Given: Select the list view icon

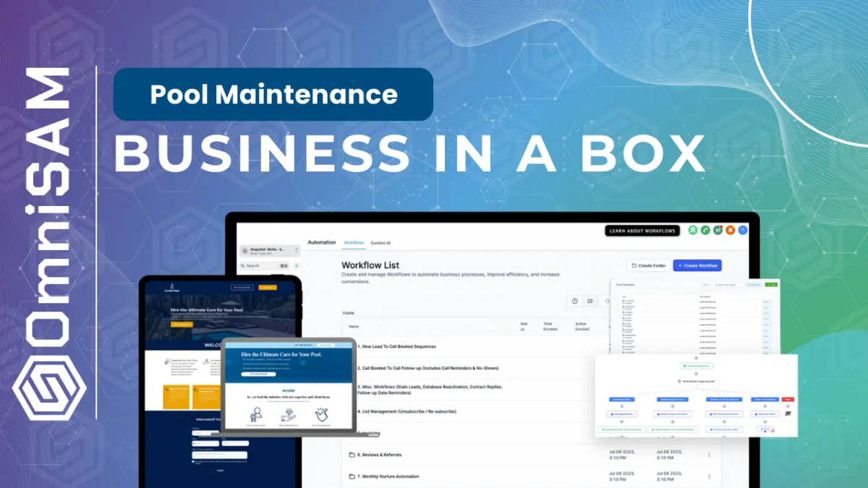Looking at the screenshot, I should click(x=590, y=301).
